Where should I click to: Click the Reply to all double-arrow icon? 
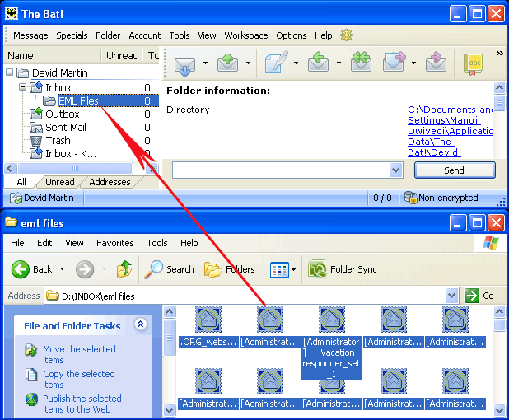pyautogui.click(x=361, y=62)
